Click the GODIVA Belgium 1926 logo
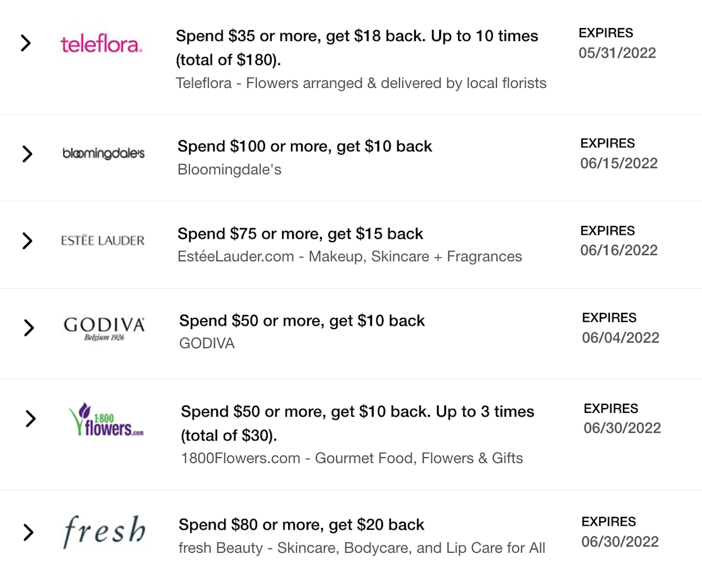 click(104, 328)
